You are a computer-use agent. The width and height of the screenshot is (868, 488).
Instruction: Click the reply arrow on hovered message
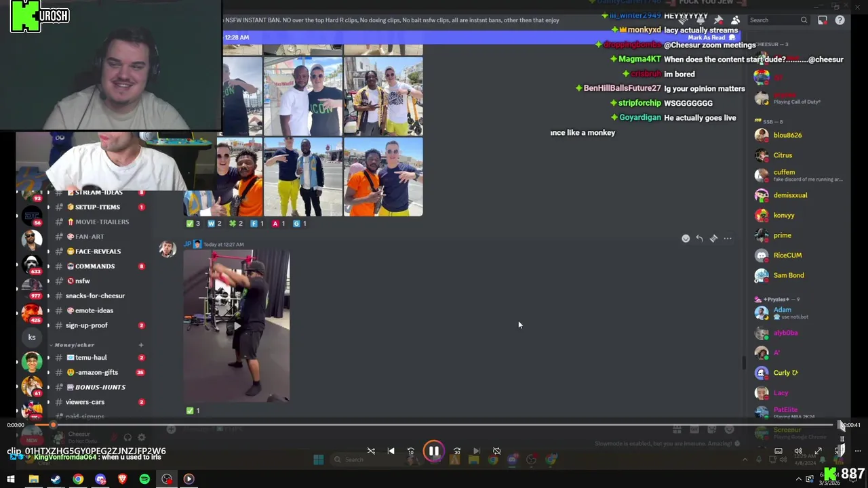[x=699, y=239]
